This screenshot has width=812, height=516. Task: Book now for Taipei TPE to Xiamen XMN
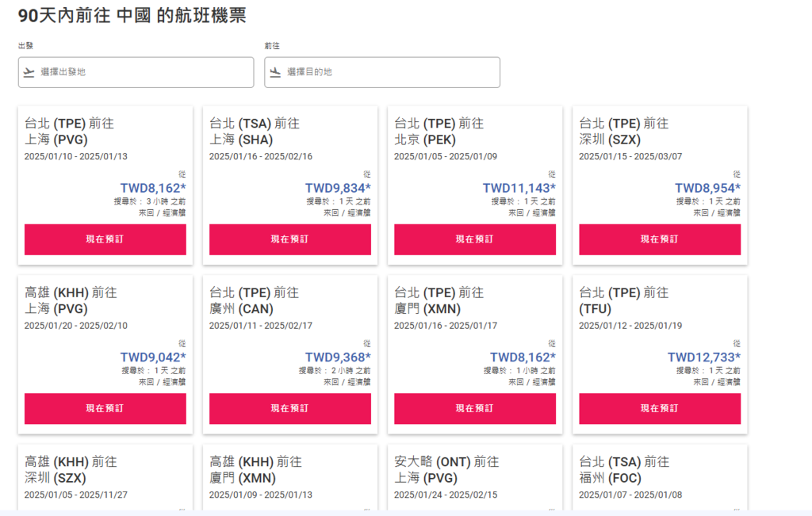[x=475, y=408]
